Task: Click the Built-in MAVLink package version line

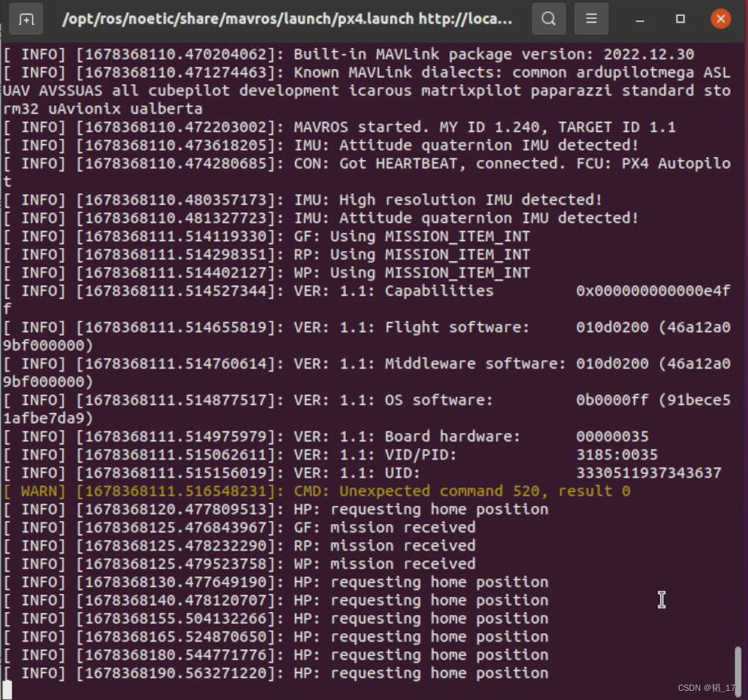Action: point(348,55)
